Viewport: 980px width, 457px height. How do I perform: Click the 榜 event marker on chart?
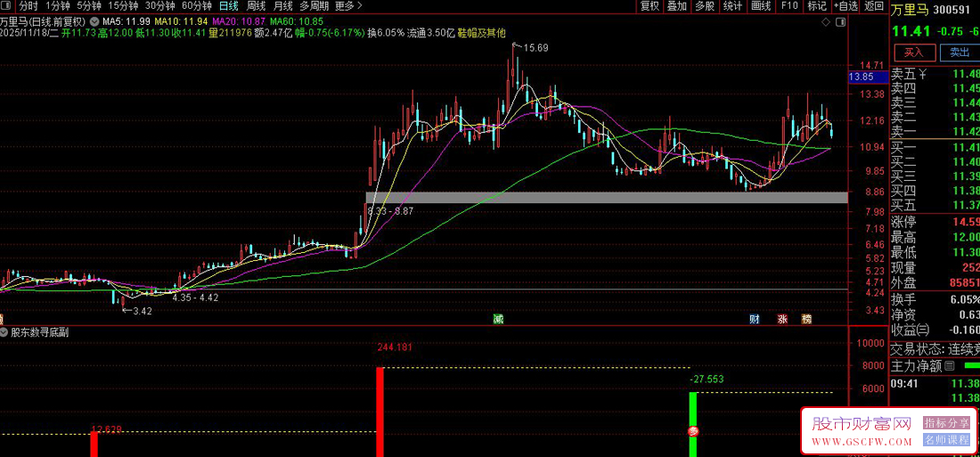807,320
